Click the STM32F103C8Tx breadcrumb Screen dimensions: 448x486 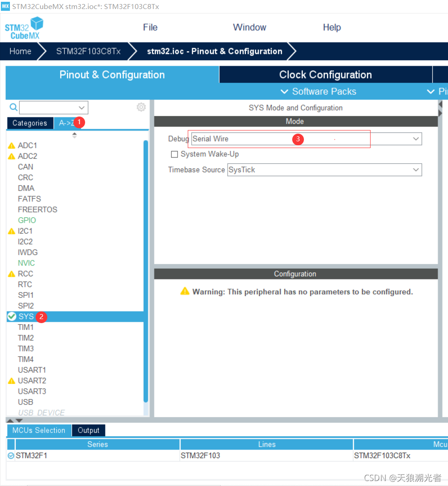click(x=88, y=51)
